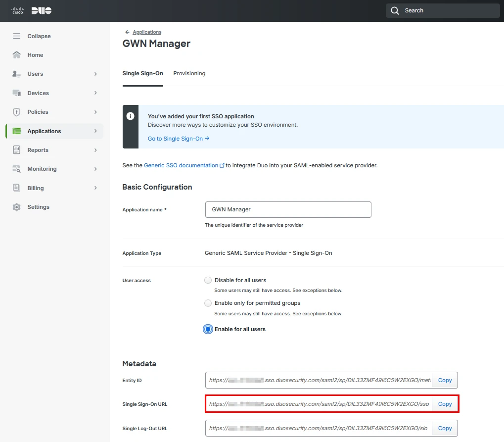The width and height of the screenshot is (504, 442).
Task: Expand the Billing submenu chevron
Action: point(95,188)
